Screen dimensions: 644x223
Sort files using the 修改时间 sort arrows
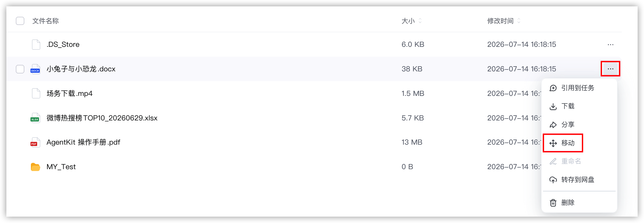tap(519, 21)
